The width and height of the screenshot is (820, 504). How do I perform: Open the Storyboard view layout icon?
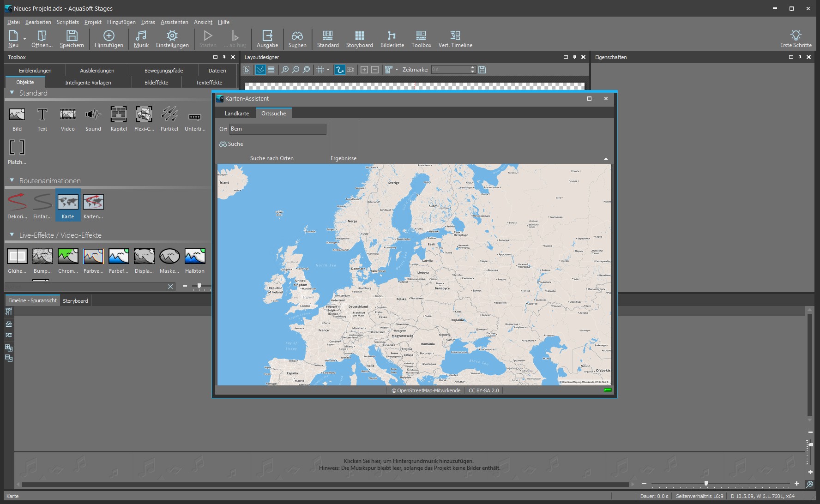click(359, 36)
